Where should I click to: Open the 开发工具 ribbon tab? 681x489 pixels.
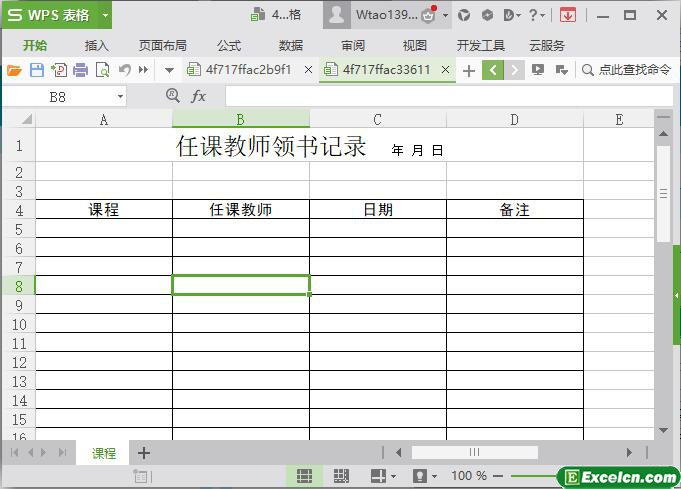[x=480, y=45]
